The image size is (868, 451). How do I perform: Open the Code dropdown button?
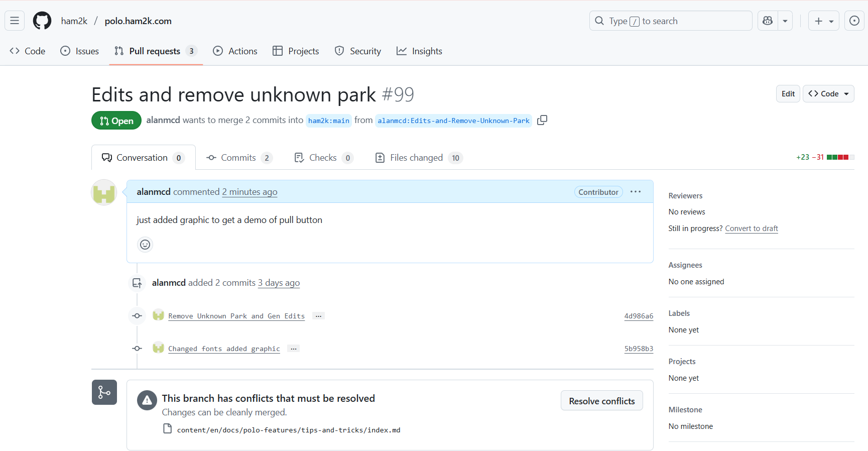[x=828, y=94]
